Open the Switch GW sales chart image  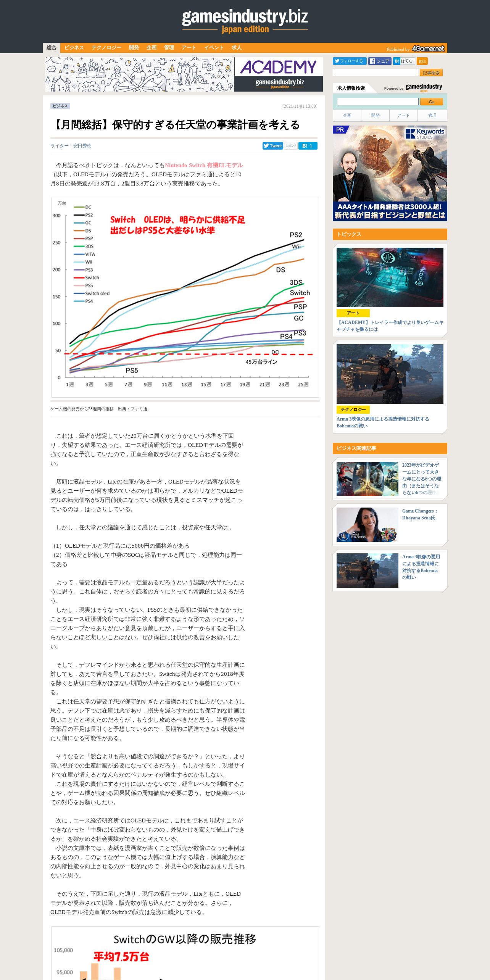click(185, 953)
